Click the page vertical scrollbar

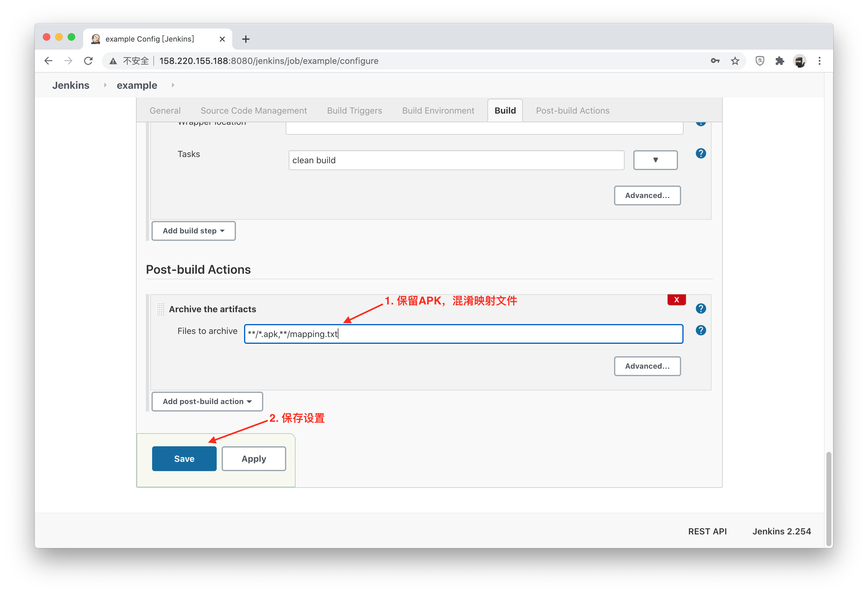(x=829, y=498)
